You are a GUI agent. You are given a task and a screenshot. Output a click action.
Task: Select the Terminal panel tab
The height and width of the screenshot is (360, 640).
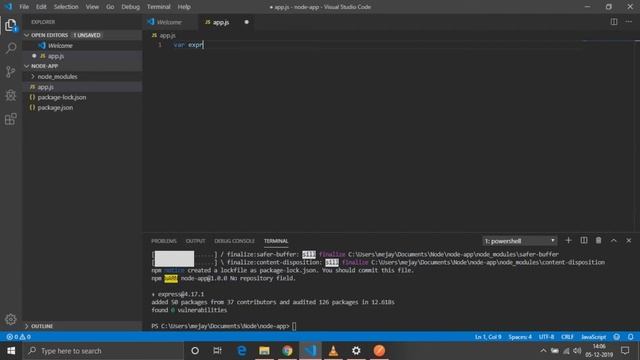[276, 241]
